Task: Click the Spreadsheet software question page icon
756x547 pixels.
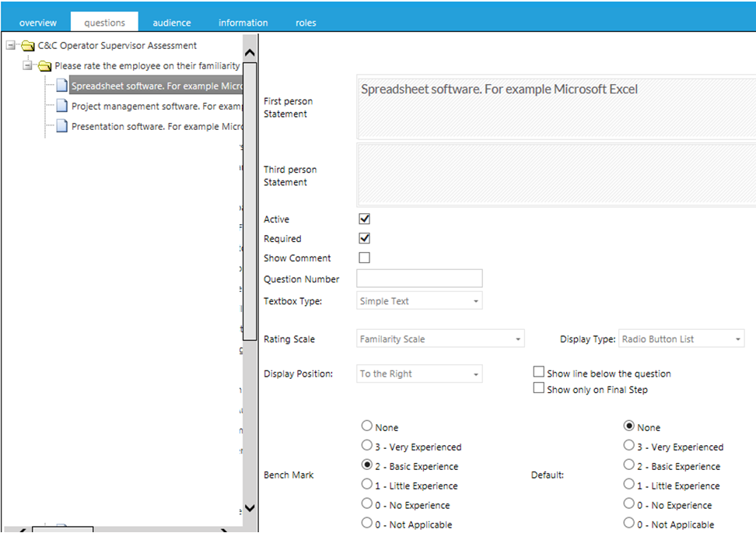Action: click(x=61, y=86)
